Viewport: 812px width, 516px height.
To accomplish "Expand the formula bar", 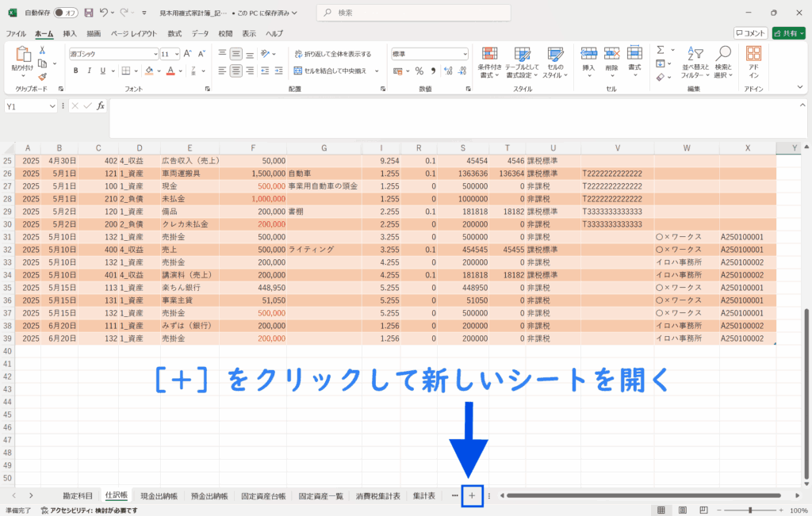I will coord(802,105).
